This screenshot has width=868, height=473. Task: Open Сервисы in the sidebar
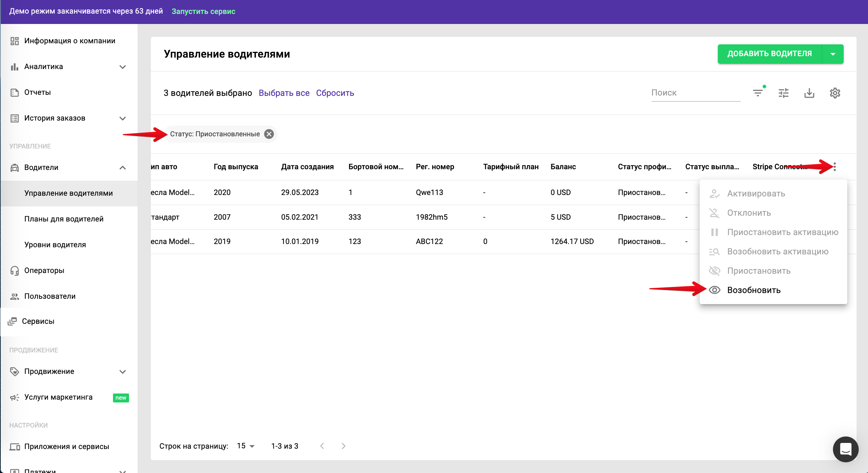pos(38,321)
